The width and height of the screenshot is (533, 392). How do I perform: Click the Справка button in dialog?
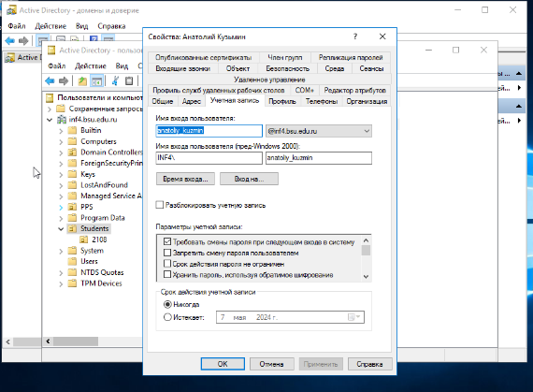point(370,364)
